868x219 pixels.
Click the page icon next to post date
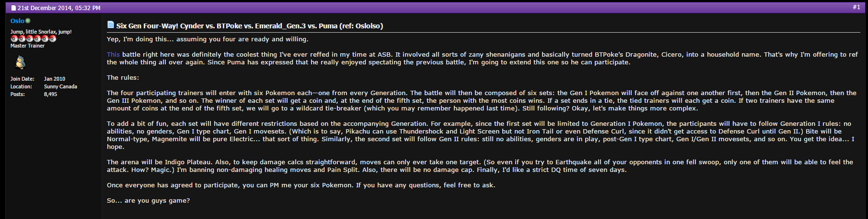13,8
